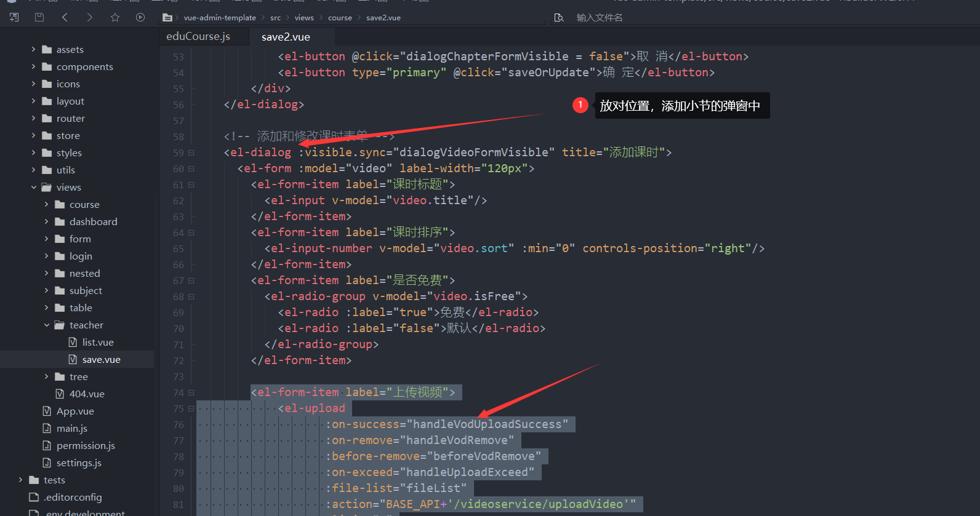
Task: Click the bookmark star icon
Action: (115, 17)
